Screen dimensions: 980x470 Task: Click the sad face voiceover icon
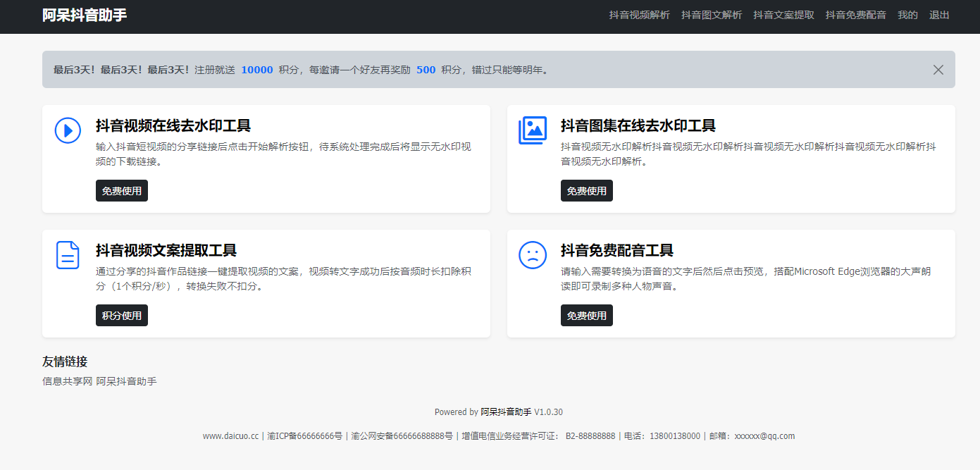pyautogui.click(x=533, y=254)
